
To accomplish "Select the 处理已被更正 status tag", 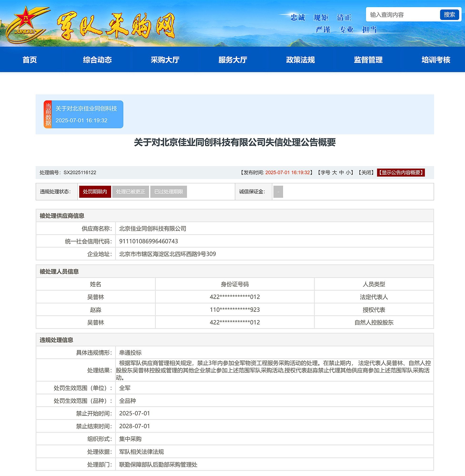I will pos(130,192).
